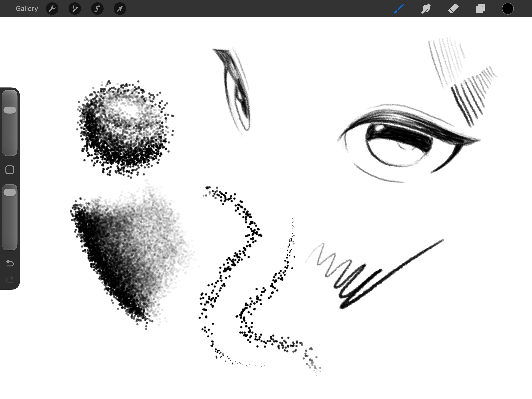Viewport: 532px width, 399px height.
Task: Tap the square Modify button in sidebar
Action: point(10,170)
